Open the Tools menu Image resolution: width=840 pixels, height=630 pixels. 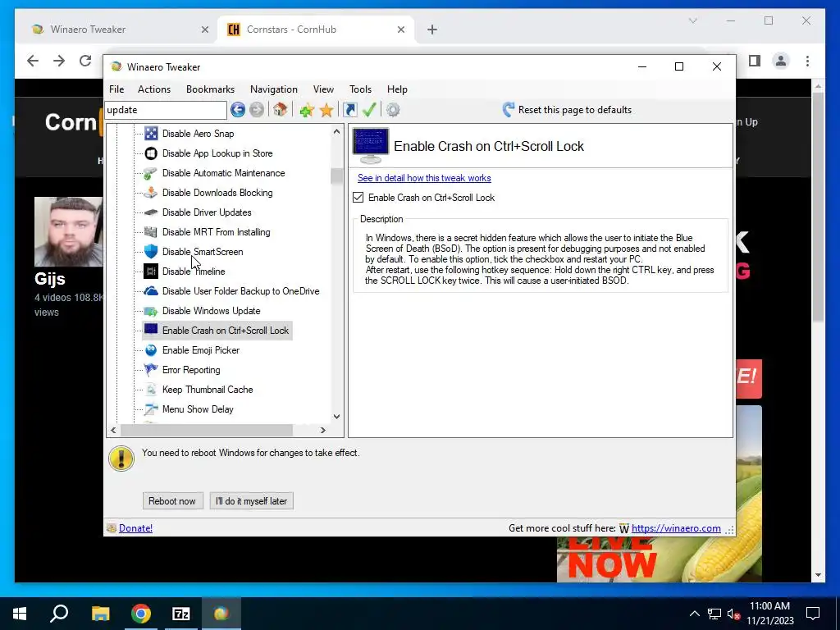click(361, 89)
